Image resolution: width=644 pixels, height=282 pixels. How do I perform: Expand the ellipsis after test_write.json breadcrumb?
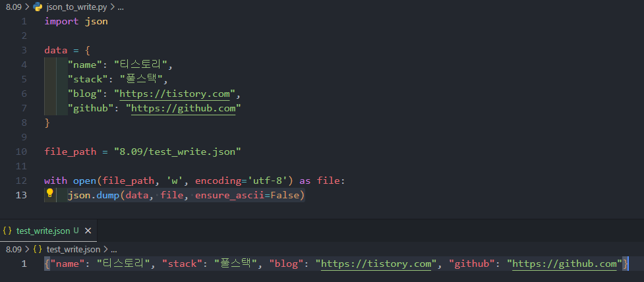(x=114, y=249)
